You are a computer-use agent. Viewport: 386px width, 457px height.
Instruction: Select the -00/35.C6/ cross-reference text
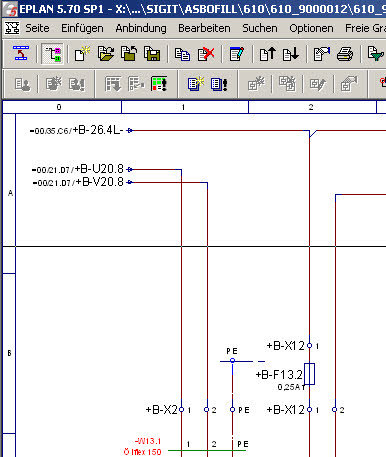51,131
